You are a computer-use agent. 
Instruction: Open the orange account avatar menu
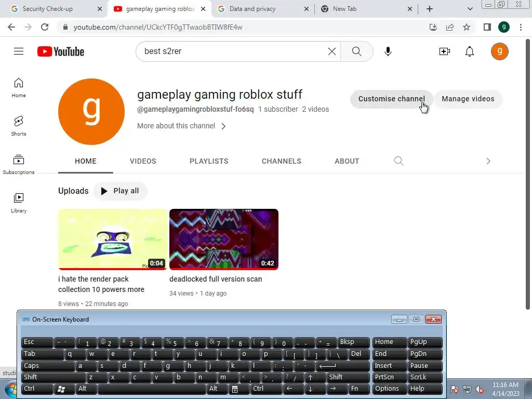pyautogui.click(x=499, y=51)
